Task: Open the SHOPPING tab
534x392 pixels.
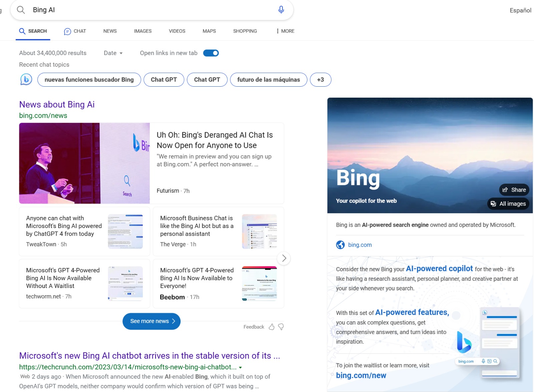Action: pos(245,31)
